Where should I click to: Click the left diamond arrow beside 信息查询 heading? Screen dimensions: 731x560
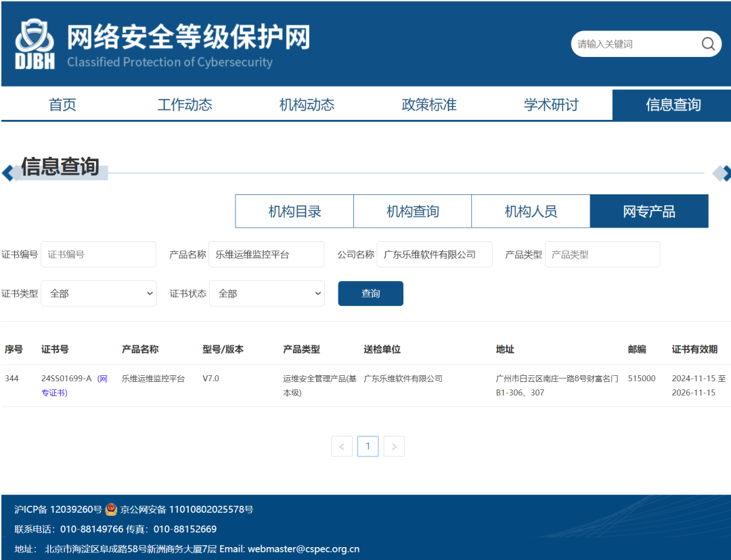9,173
